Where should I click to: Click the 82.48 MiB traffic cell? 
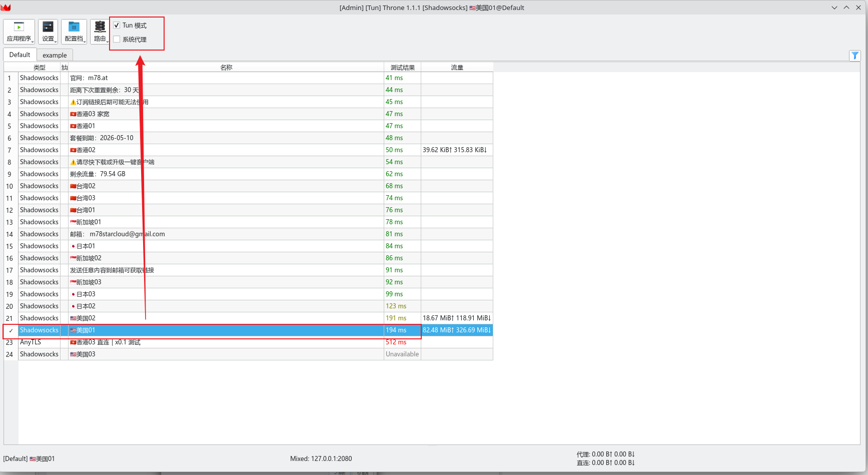(457, 330)
